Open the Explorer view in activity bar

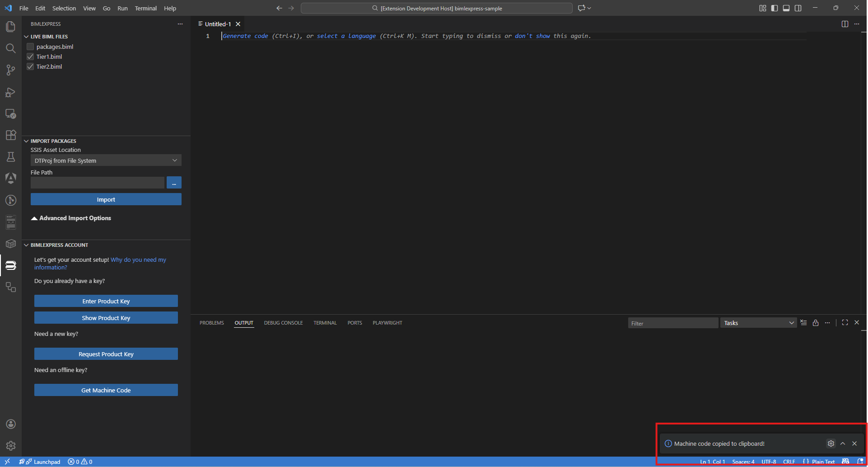tap(10, 27)
